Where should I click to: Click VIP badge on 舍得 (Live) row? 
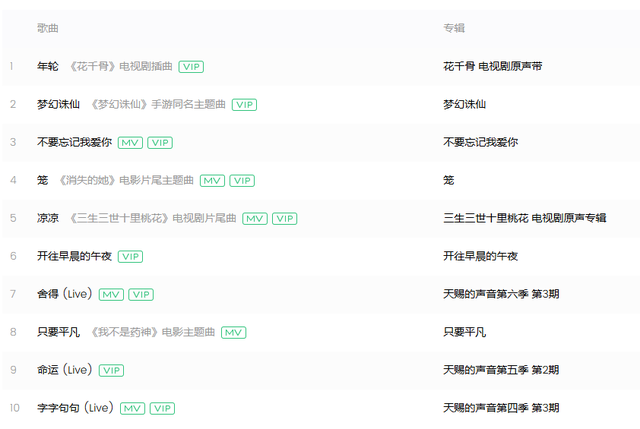pyautogui.click(x=141, y=294)
